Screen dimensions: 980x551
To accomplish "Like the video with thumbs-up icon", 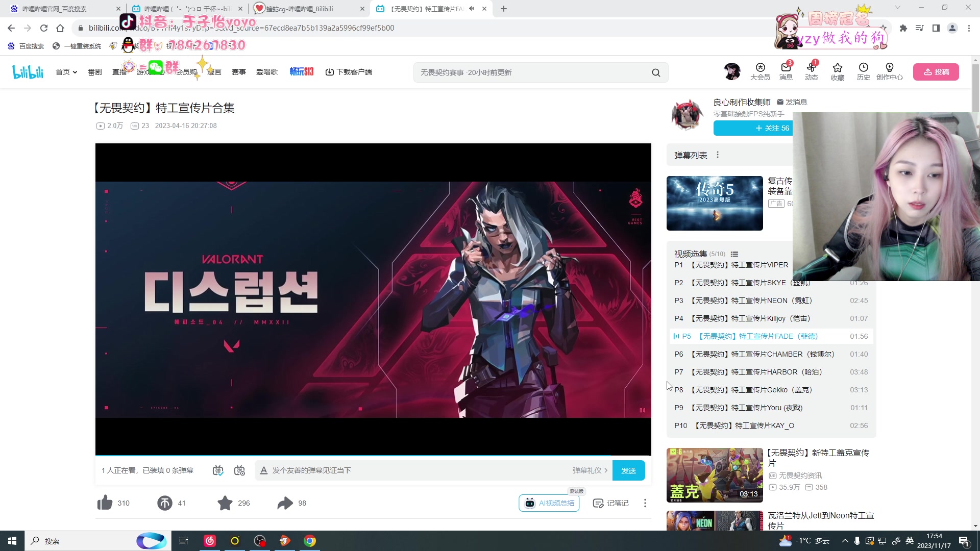I will pyautogui.click(x=105, y=503).
